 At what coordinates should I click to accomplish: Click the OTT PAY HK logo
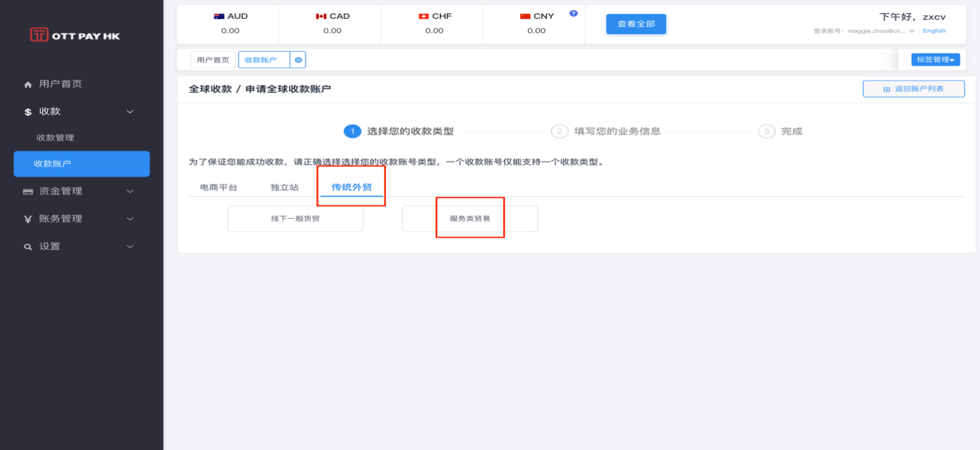coord(75,35)
